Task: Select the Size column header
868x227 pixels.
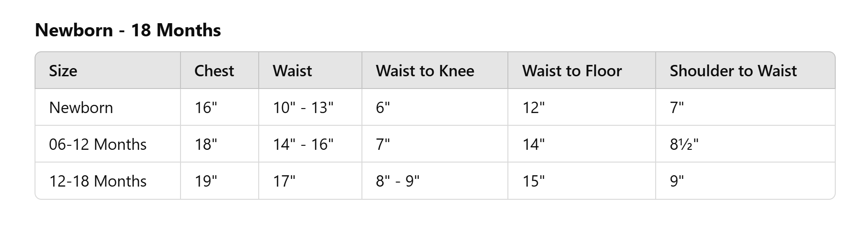Action: [63, 71]
